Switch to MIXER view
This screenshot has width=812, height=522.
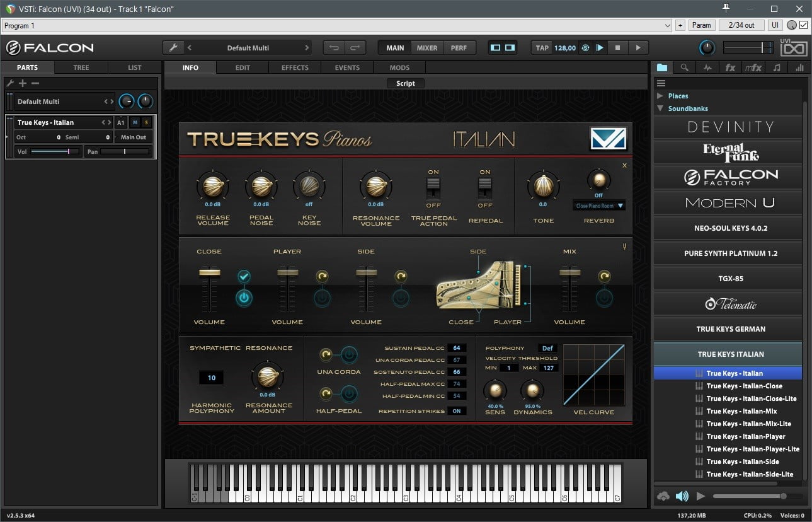(427, 48)
